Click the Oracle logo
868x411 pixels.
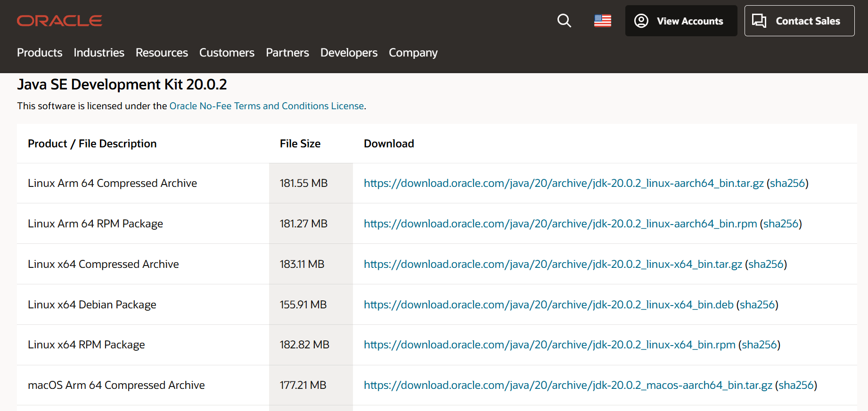[59, 21]
